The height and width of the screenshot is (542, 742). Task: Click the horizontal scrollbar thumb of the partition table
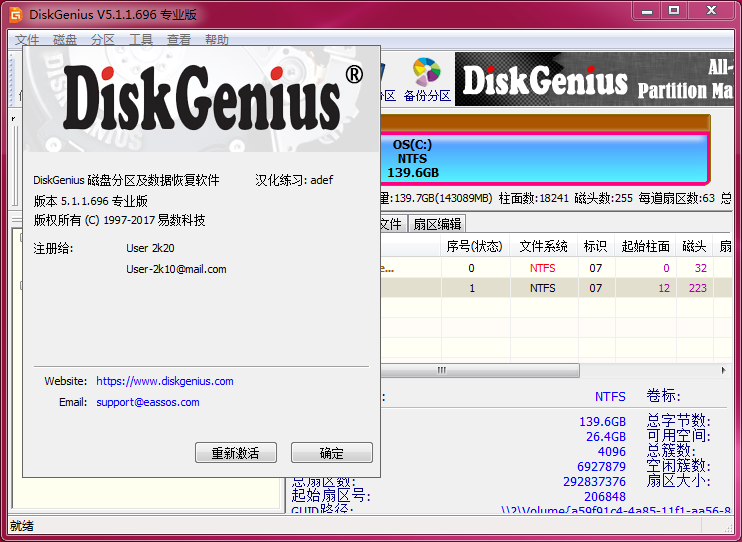(x=480, y=370)
